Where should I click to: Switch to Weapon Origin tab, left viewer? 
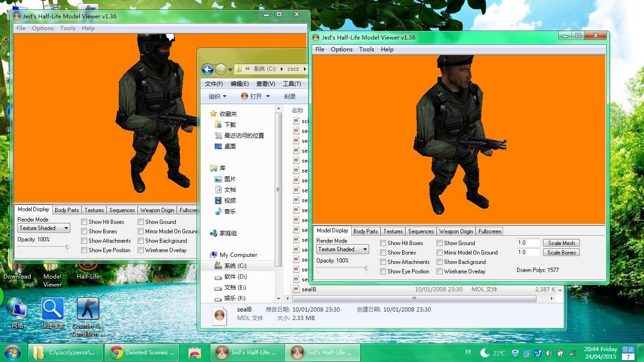(x=157, y=210)
